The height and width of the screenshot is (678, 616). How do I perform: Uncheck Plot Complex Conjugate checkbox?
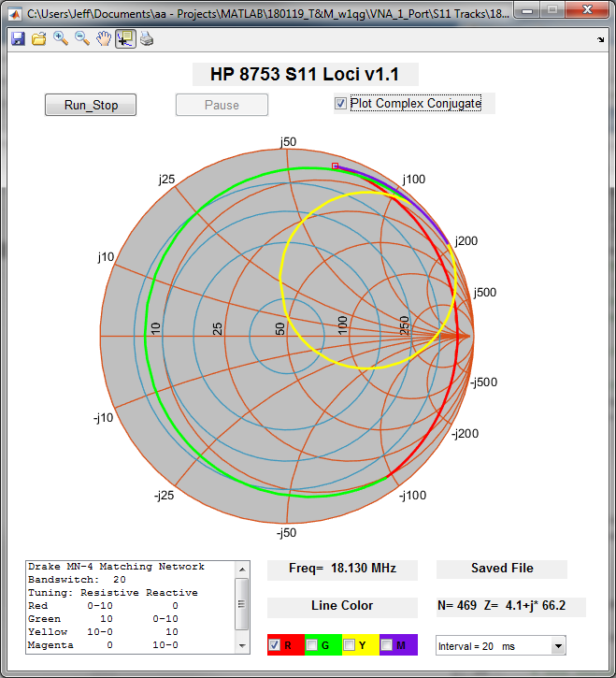(x=340, y=104)
